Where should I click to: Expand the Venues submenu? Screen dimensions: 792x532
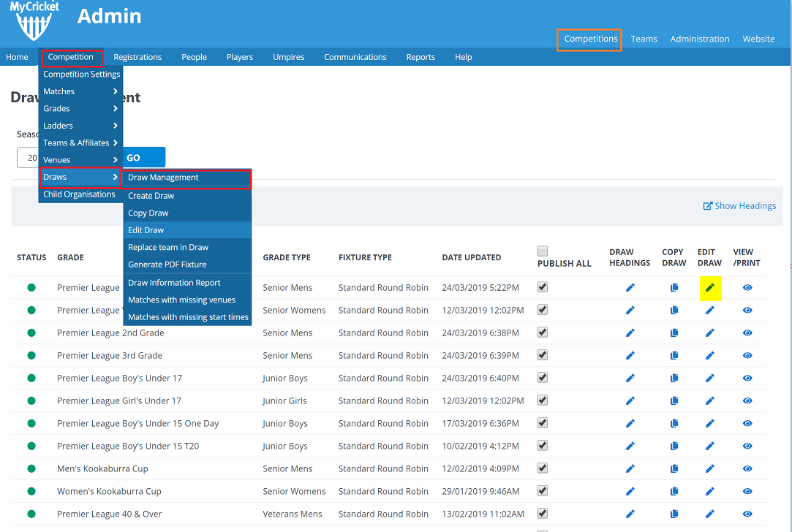pyautogui.click(x=80, y=160)
